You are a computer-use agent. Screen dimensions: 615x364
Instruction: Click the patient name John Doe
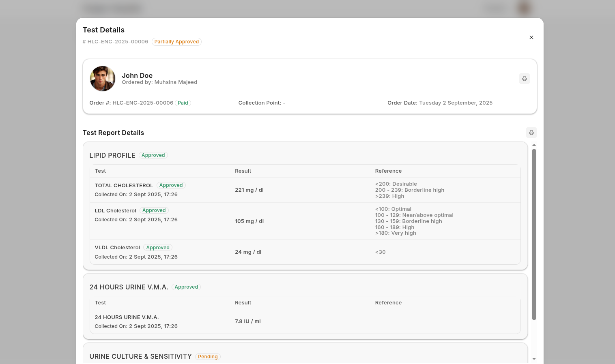(x=137, y=75)
